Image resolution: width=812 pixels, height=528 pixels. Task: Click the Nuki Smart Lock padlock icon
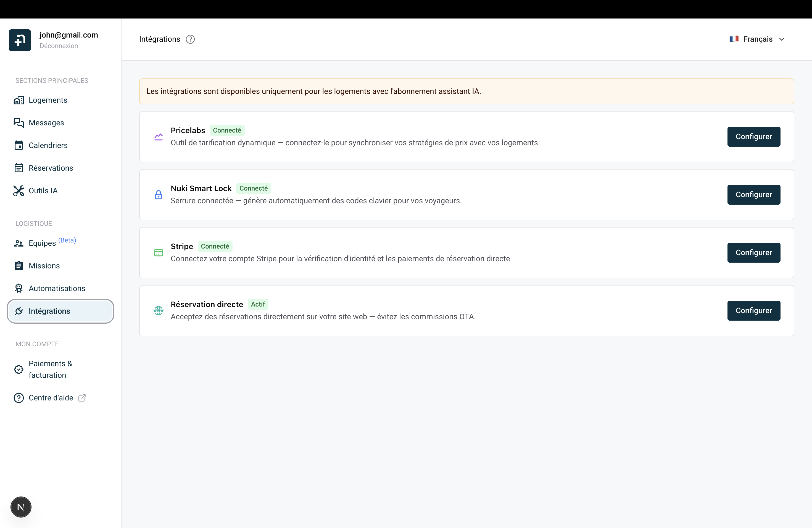(159, 195)
